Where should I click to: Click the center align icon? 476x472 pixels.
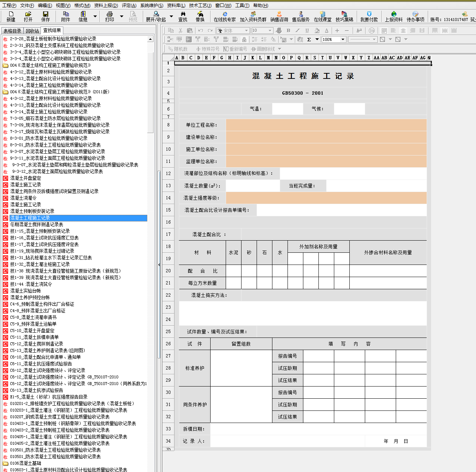click(x=403, y=31)
